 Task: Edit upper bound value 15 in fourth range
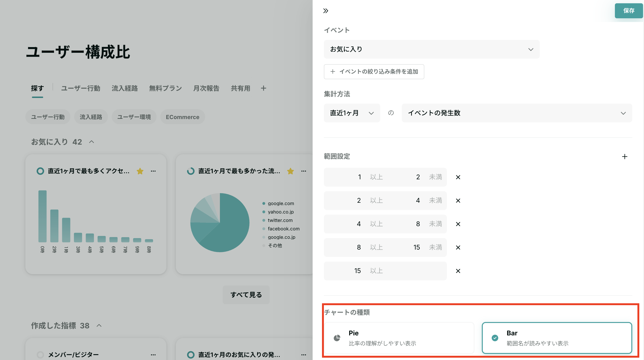click(x=417, y=247)
